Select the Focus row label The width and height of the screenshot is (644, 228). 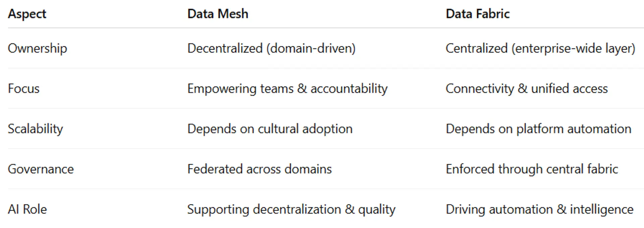click(x=23, y=89)
